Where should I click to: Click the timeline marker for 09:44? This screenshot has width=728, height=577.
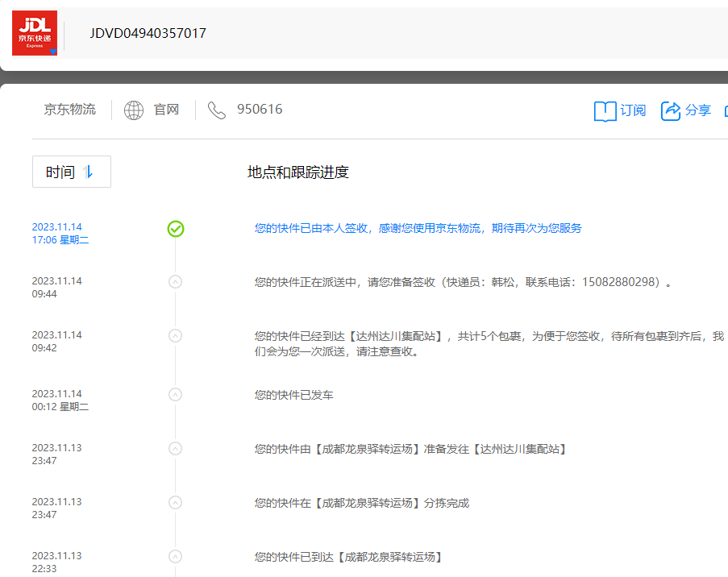pyautogui.click(x=175, y=282)
